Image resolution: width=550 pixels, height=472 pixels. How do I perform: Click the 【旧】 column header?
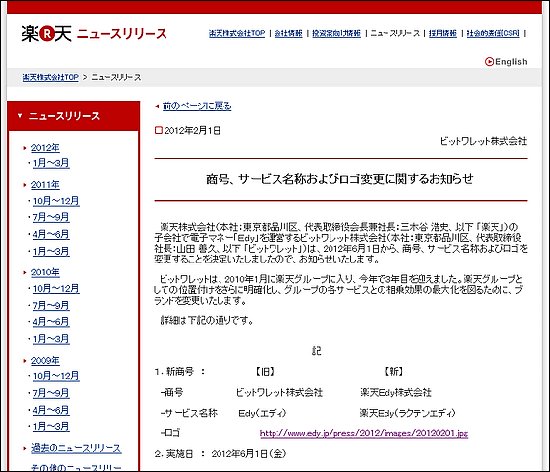point(265,372)
